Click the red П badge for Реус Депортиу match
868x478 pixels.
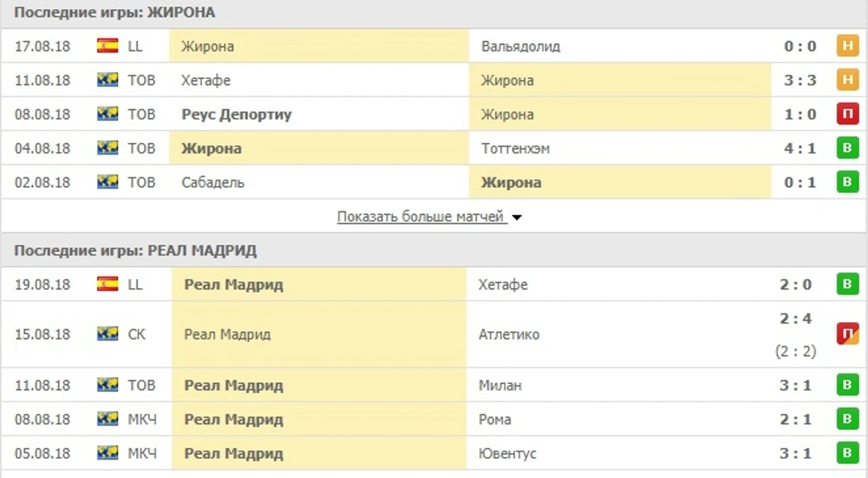pyautogui.click(x=847, y=114)
